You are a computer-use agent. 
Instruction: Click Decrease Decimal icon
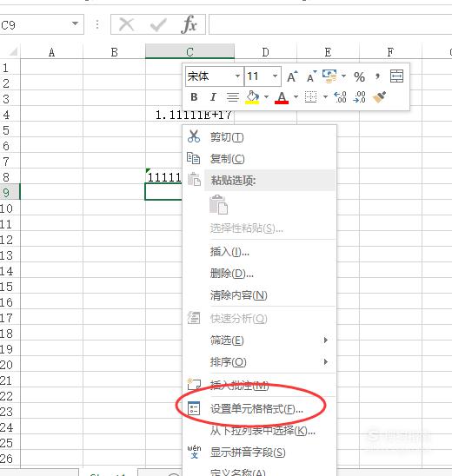click(359, 97)
